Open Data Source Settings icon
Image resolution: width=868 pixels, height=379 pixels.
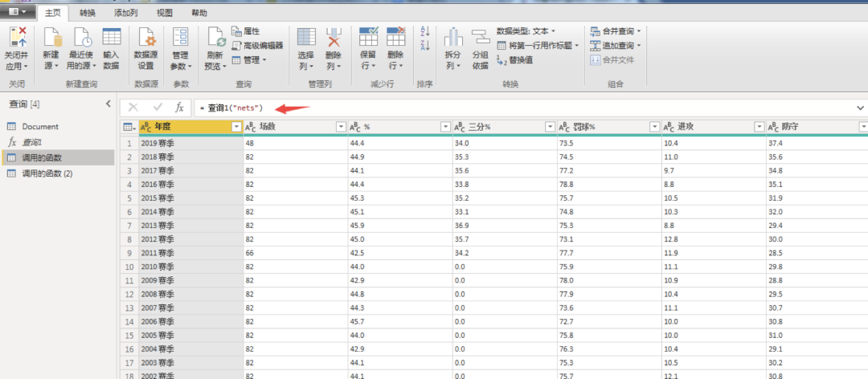[x=145, y=38]
